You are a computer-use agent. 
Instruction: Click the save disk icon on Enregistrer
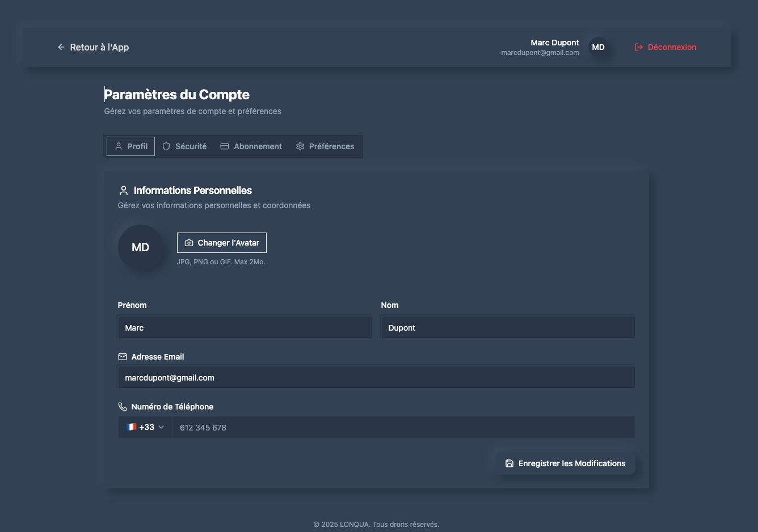click(509, 463)
